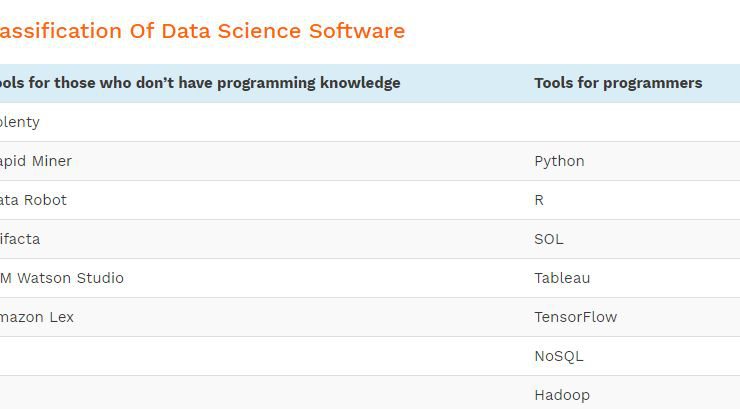Select the empty cell left of NoSQL

261,356
